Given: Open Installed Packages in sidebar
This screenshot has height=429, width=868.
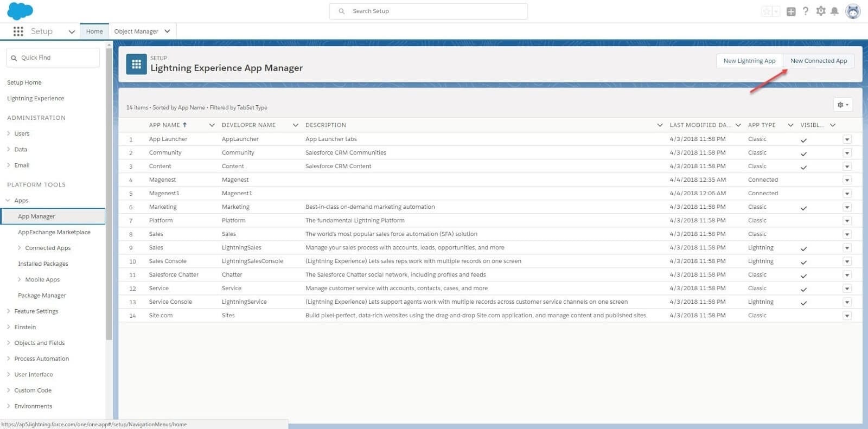Looking at the screenshot, I should (43, 264).
